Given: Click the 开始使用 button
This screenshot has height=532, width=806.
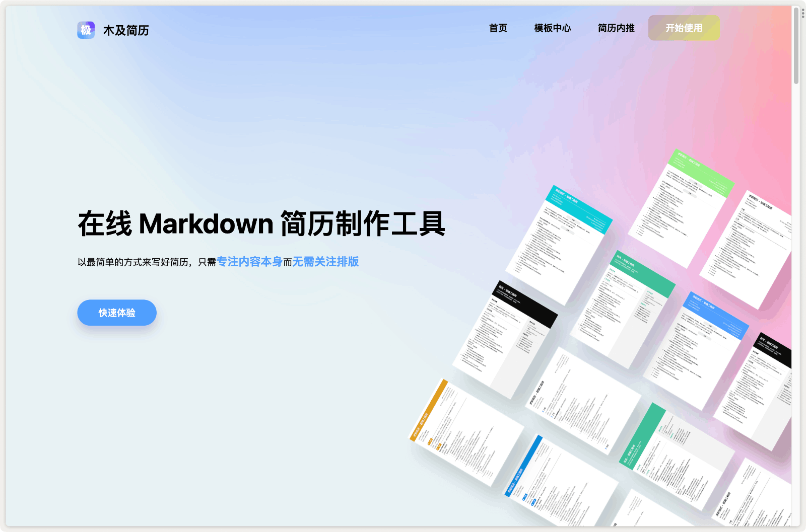Looking at the screenshot, I should 684,28.
